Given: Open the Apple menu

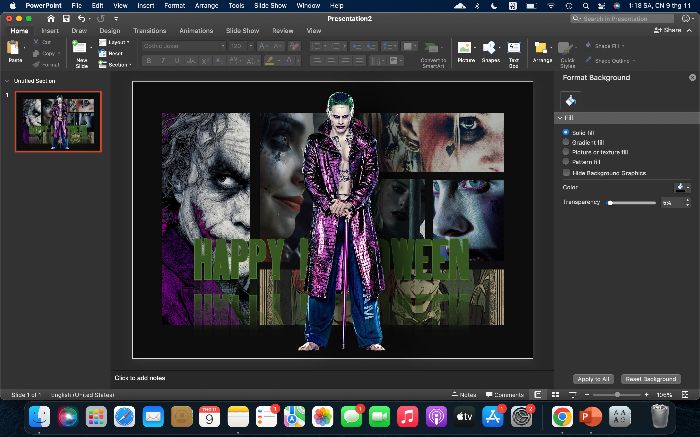Looking at the screenshot, I should (x=12, y=6).
